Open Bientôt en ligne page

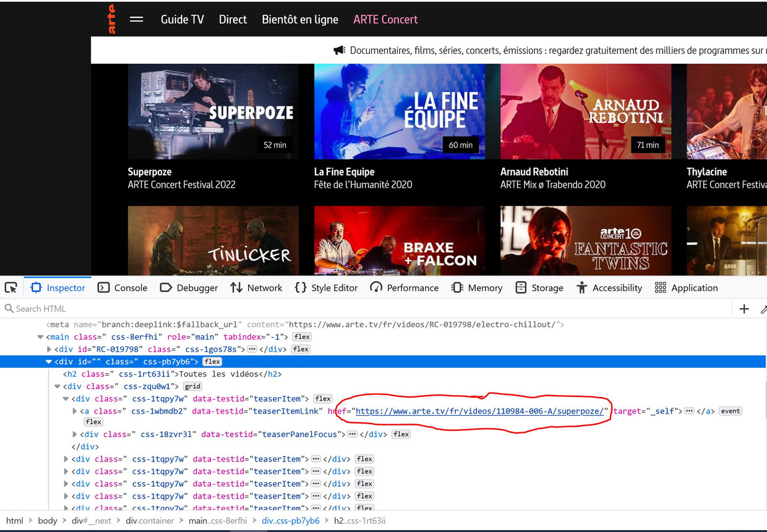point(300,19)
